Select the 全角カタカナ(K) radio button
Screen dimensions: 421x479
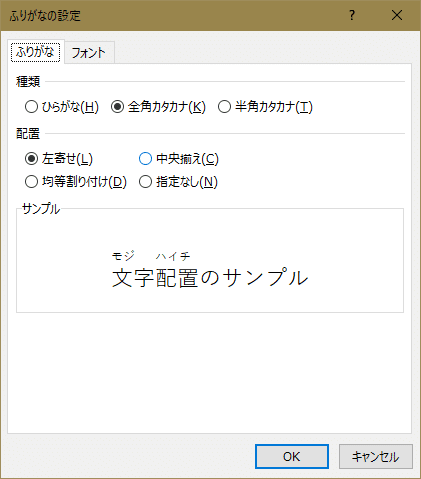(x=159, y=107)
